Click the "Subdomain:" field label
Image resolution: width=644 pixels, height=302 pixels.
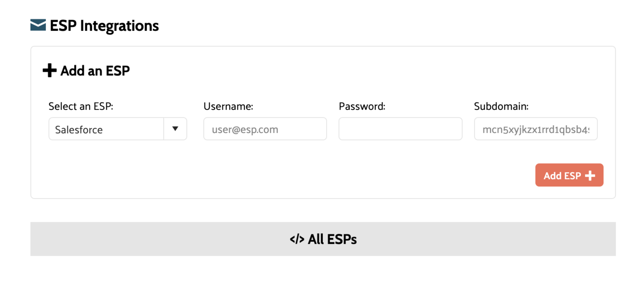501,106
